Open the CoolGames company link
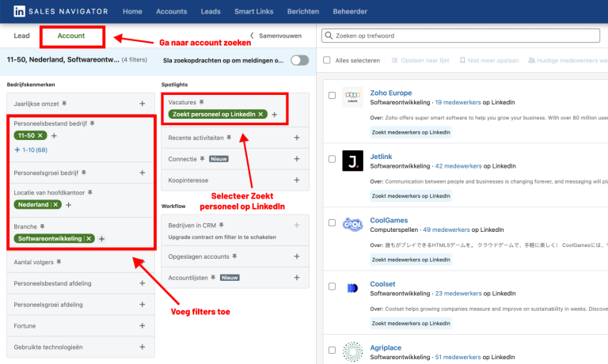The height and width of the screenshot is (364, 608). tap(389, 220)
